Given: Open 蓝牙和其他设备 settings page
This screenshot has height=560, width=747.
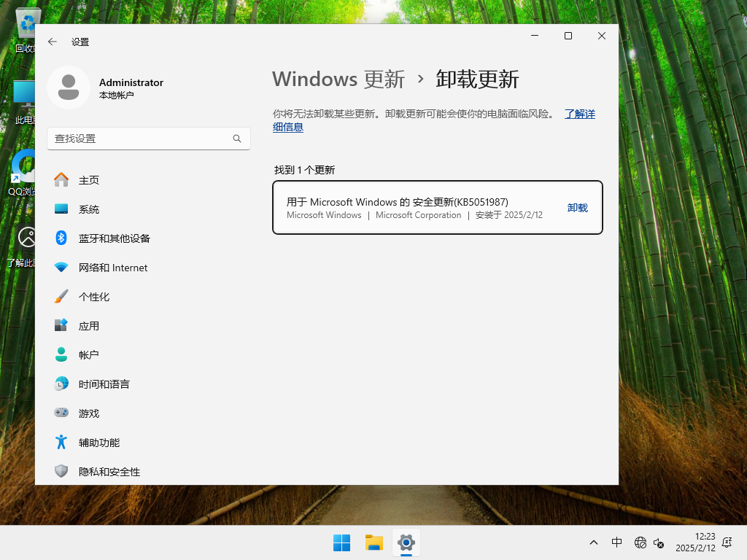Looking at the screenshot, I should pos(113,238).
